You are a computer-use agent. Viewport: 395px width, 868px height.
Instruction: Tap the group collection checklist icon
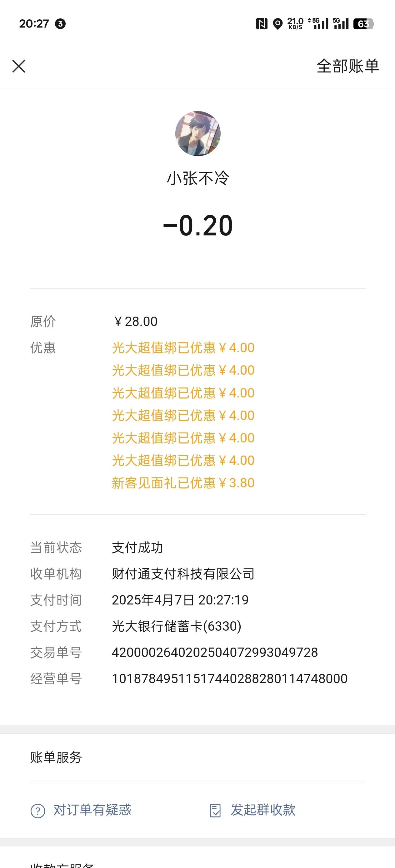215,811
